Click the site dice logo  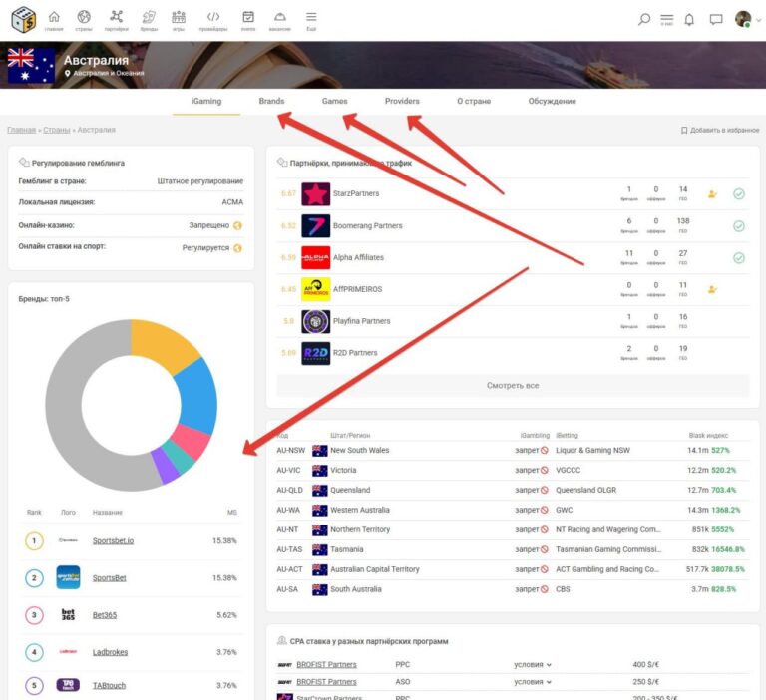(24, 19)
